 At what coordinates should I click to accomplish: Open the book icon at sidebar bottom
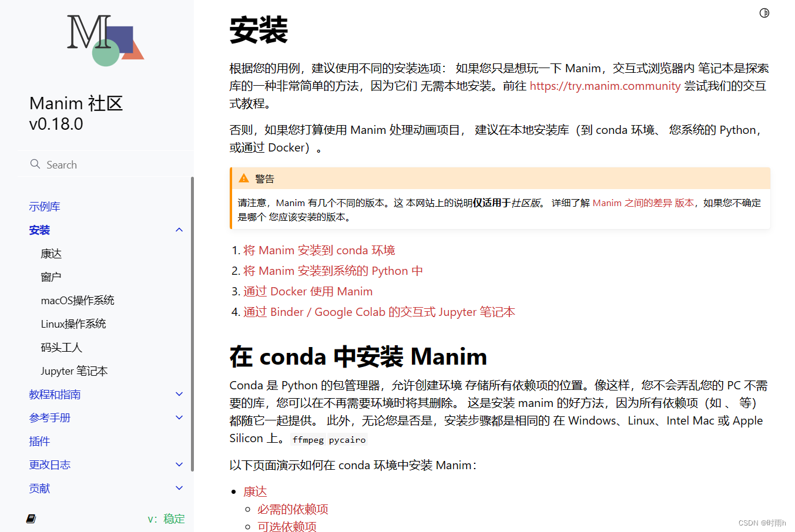click(31, 518)
